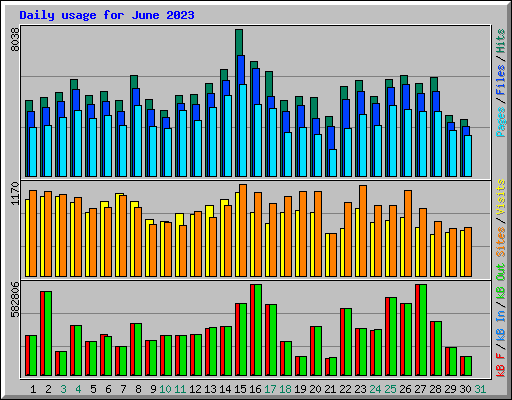Click green weekend day label 11
The width and height of the screenshot is (512, 400).
[180, 389]
